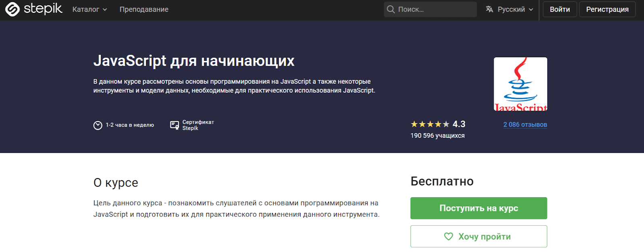
Task: Click the clock icon beside weekly hours
Action: coord(98,125)
